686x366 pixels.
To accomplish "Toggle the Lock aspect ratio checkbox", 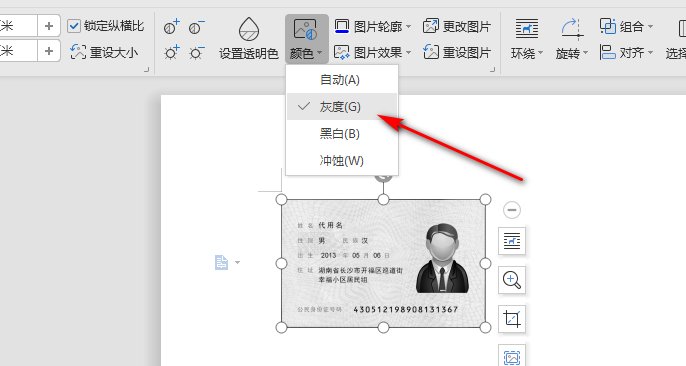I will 74,26.
